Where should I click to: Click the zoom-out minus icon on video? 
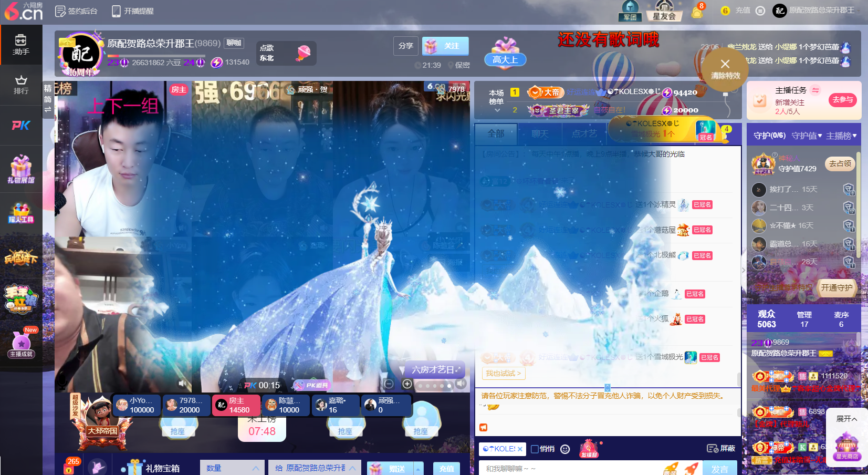tap(389, 384)
